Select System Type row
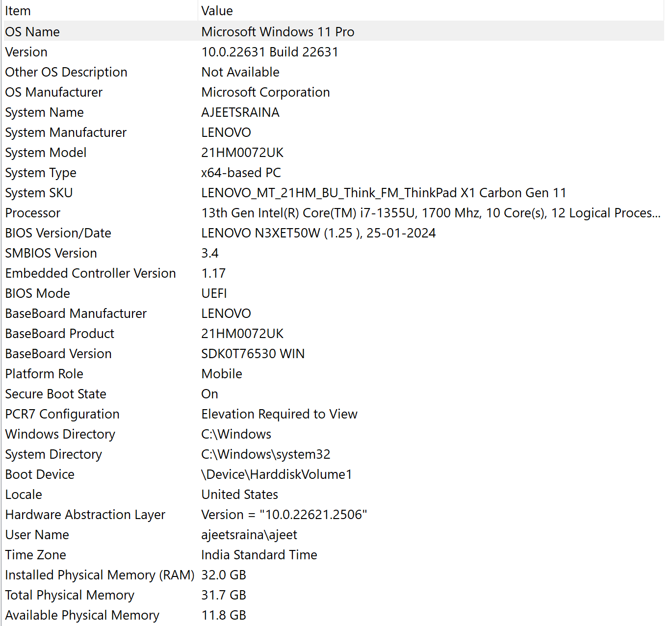 [x=334, y=173]
